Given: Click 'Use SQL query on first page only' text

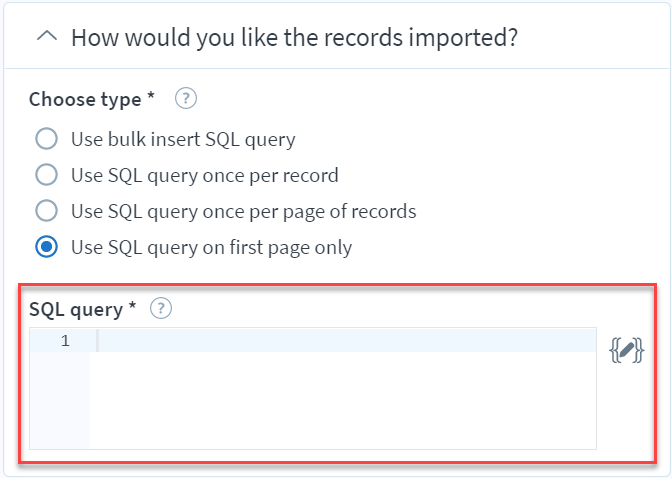Looking at the screenshot, I should (211, 248).
